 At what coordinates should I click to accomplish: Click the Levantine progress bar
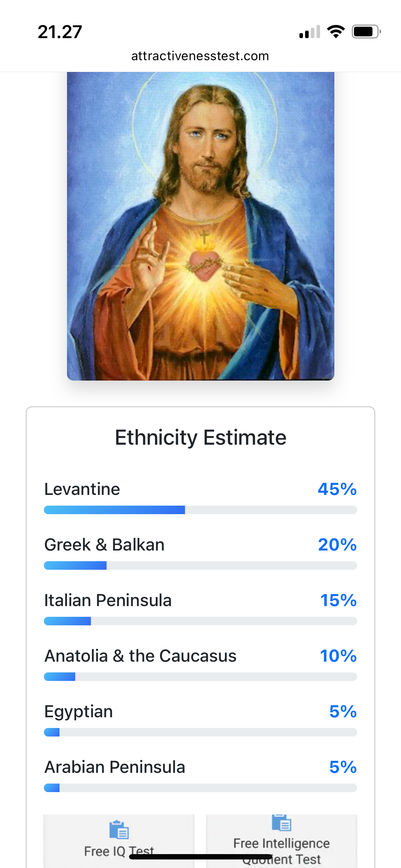point(200,510)
